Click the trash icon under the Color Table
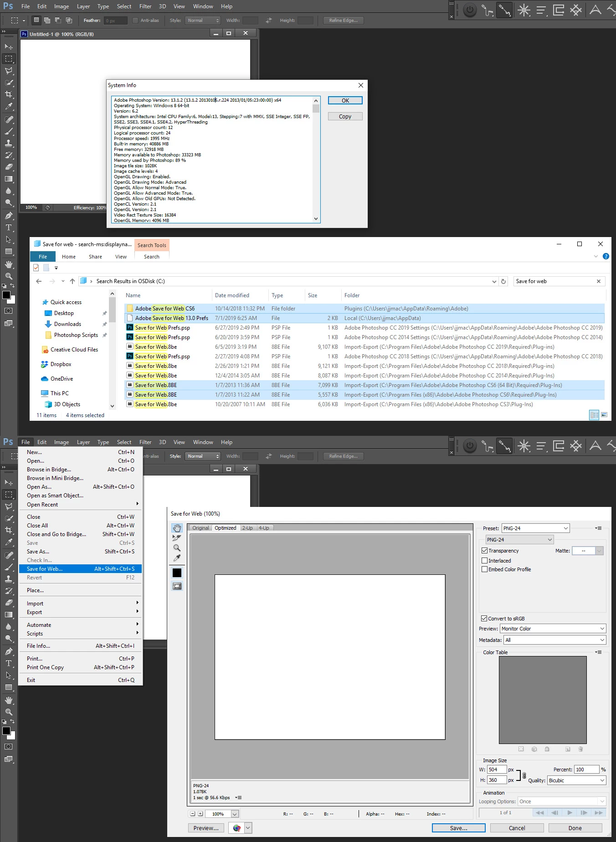The width and height of the screenshot is (616, 842). (x=580, y=749)
